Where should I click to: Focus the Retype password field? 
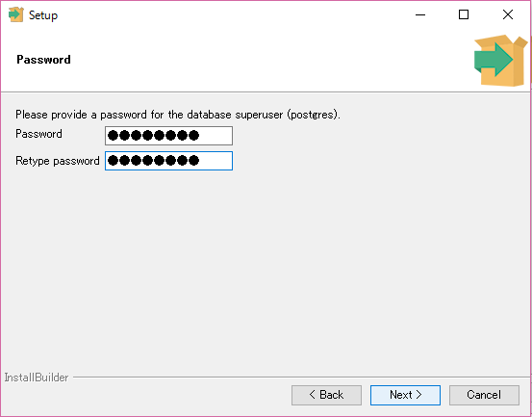pos(168,161)
